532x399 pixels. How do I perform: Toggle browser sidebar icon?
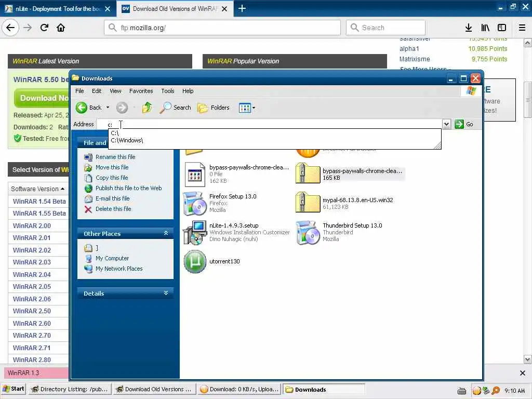click(x=502, y=28)
